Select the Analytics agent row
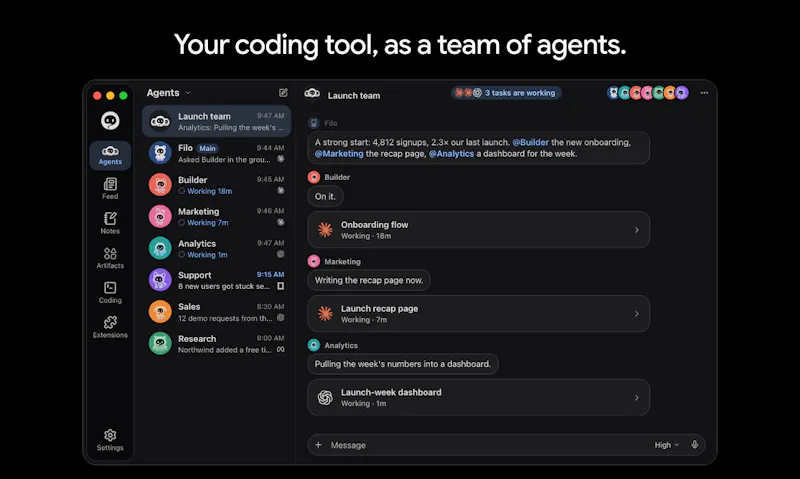The image size is (800, 479). click(216, 248)
